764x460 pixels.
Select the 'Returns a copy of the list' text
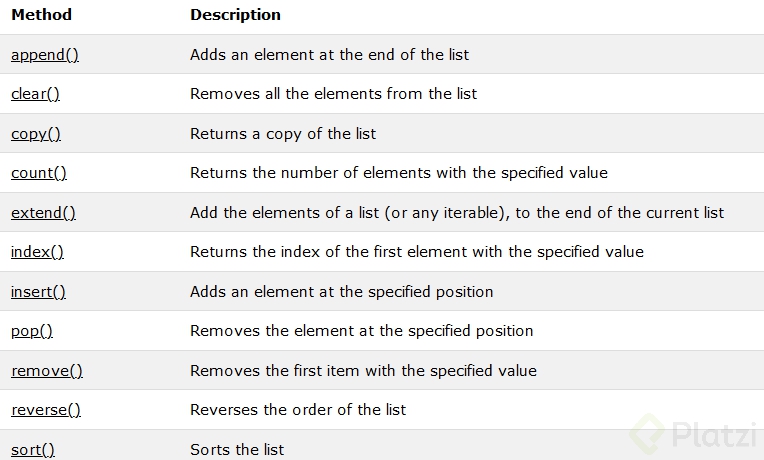(283, 134)
